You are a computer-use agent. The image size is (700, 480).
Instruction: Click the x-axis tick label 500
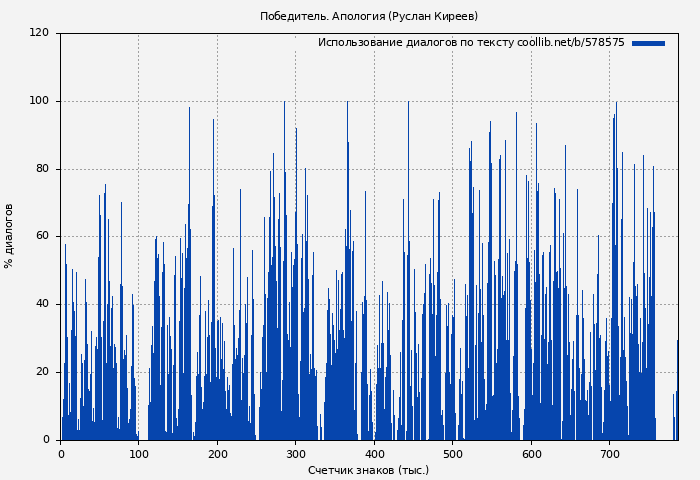pos(452,454)
